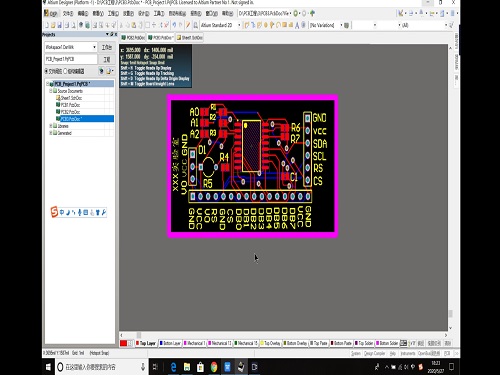Collapse the Source Documents tree node
The height and width of the screenshot is (375, 500).
pos(51,91)
